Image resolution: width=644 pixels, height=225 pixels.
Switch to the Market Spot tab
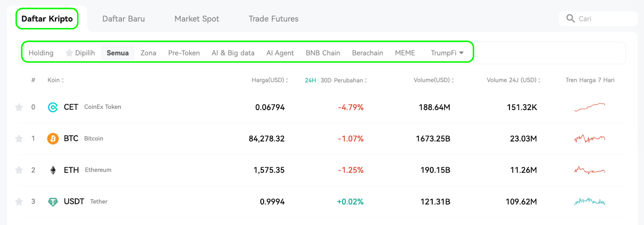coord(197,19)
